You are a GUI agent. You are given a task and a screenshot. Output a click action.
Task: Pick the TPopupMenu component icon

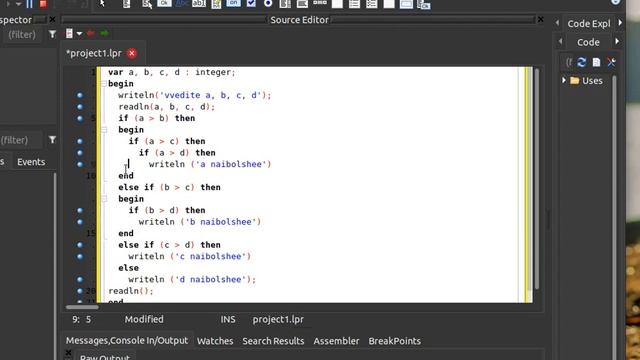147,4
